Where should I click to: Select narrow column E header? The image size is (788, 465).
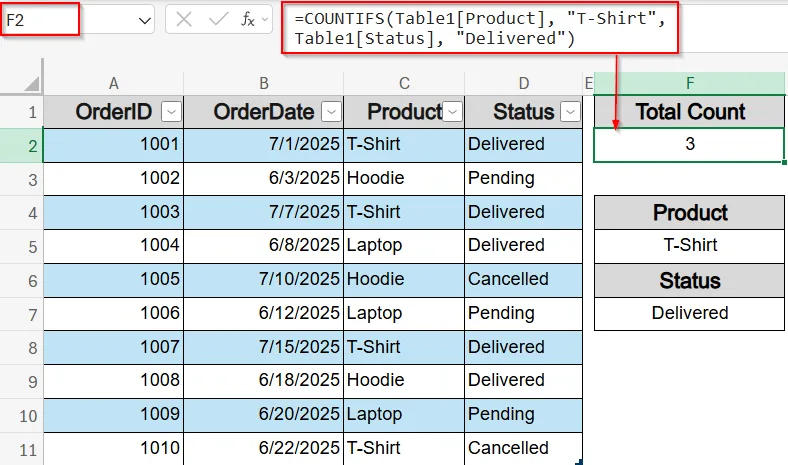588,83
